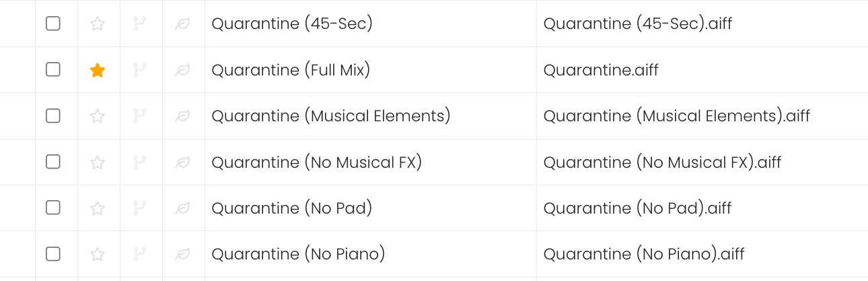Select the Quarantine (Full Mix) checkbox

coord(53,69)
